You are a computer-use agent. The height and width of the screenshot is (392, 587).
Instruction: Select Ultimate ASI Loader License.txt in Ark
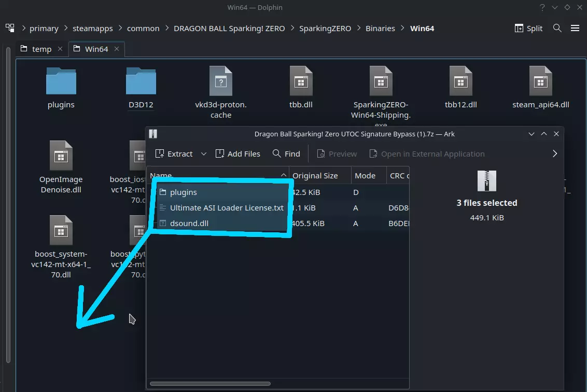(x=278, y=208)
